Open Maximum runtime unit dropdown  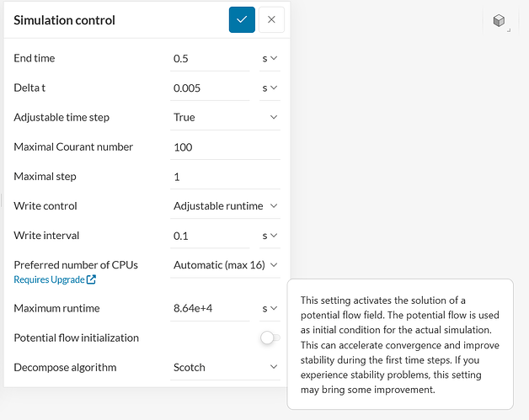coord(270,308)
